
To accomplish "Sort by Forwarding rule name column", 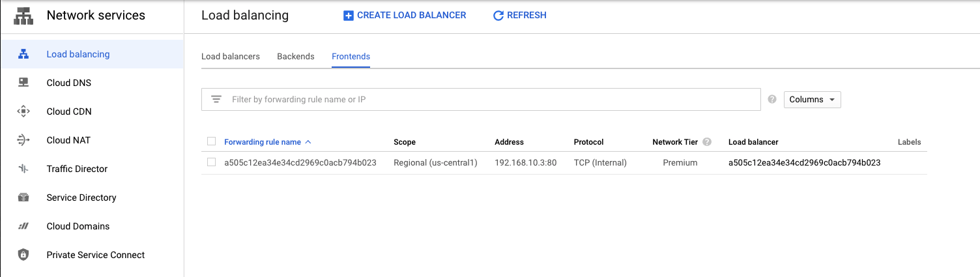I will pyautogui.click(x=263, y=142).
